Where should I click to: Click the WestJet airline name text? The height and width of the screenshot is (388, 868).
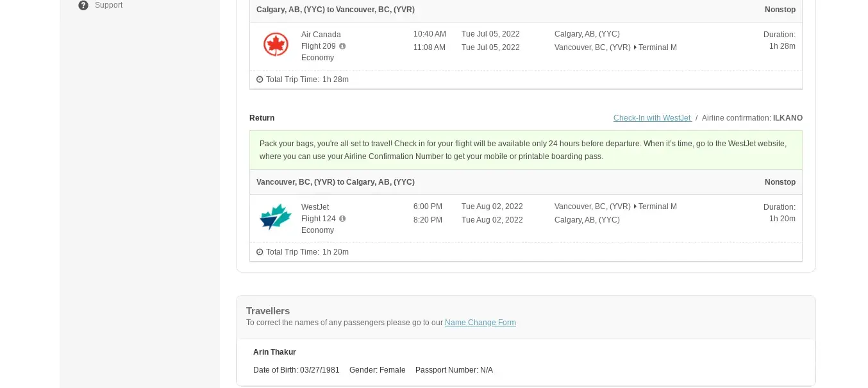[315, 207]
